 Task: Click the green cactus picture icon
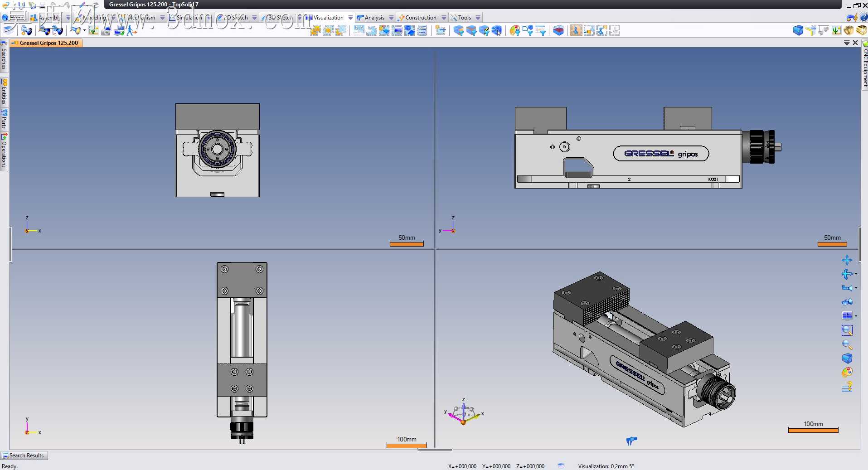[836, 30]
